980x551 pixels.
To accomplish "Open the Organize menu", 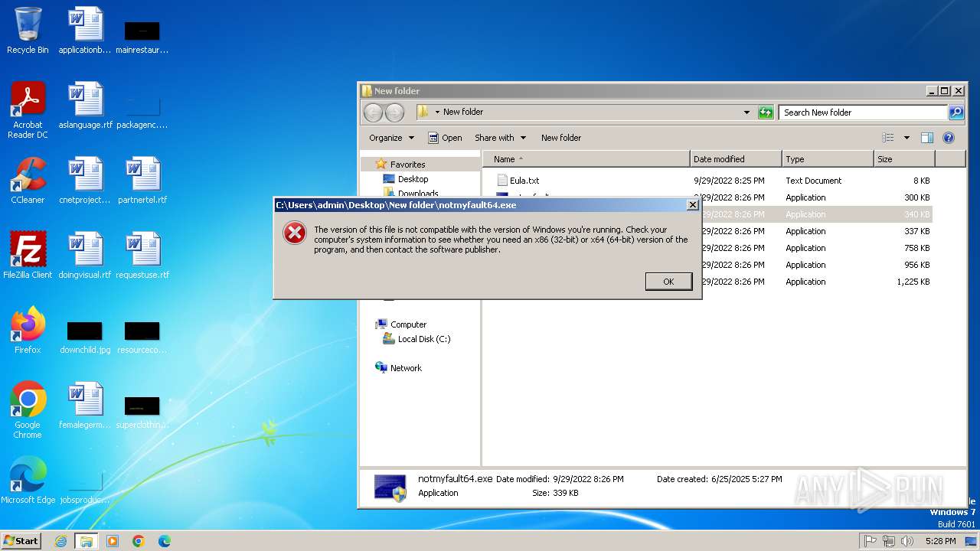I will [x=391, y=138].
